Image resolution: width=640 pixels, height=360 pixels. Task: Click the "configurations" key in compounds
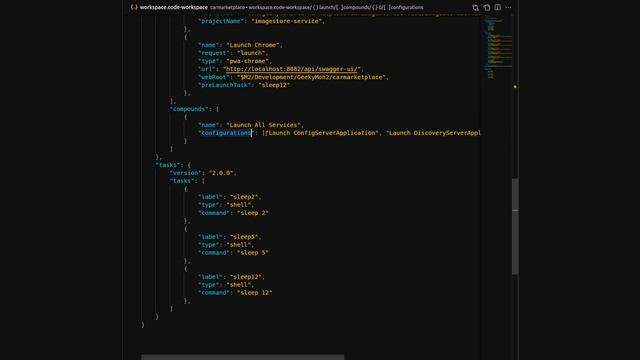click(226, 133)
